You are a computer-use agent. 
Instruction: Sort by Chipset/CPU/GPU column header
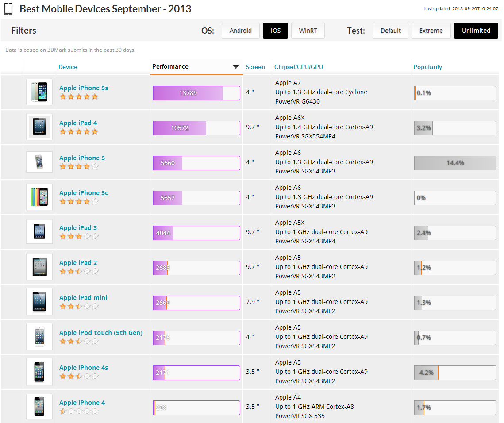pos(298,67)
